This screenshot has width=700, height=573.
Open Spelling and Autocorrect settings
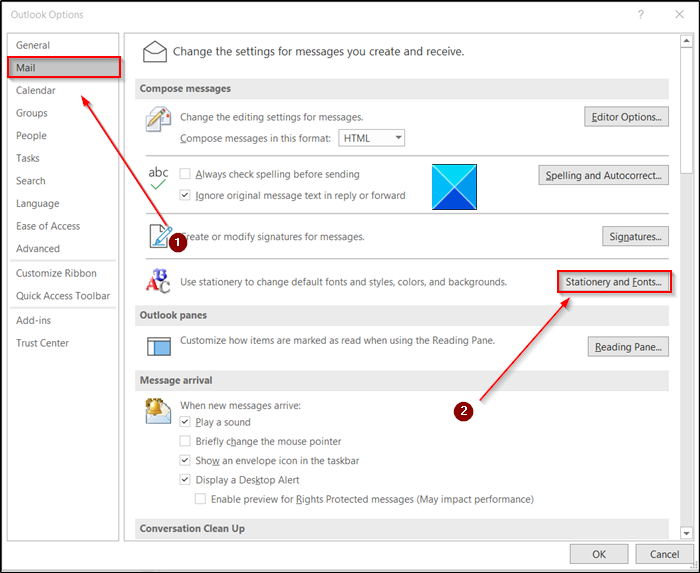coord(604,175)
